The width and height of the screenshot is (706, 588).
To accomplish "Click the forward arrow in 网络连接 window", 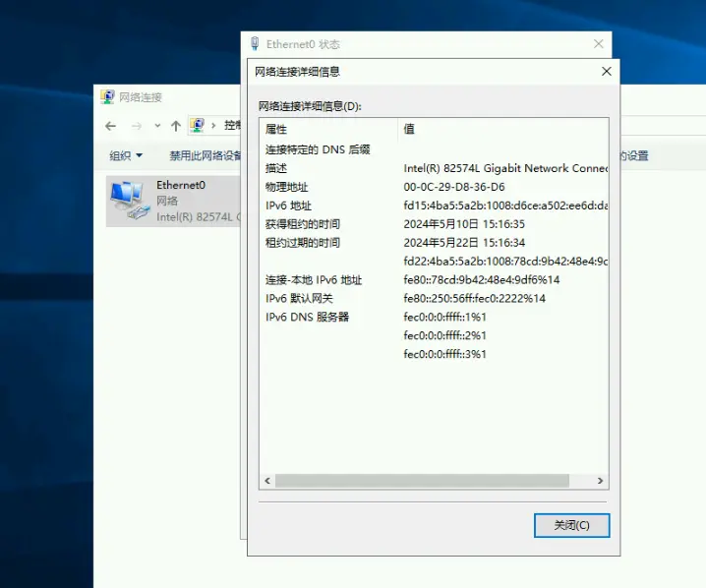I will (137, 126).
